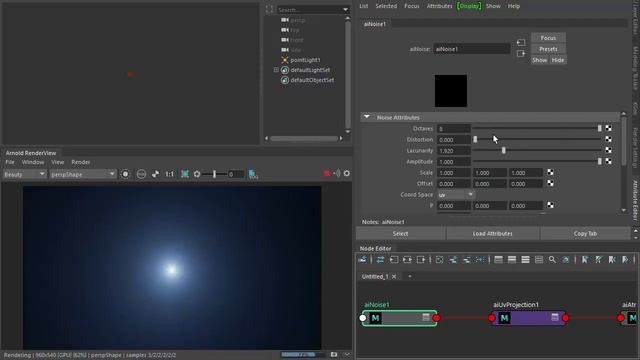
Task: Open the Attribute Editor Attributes menu
Action: [x=440, y=6]
